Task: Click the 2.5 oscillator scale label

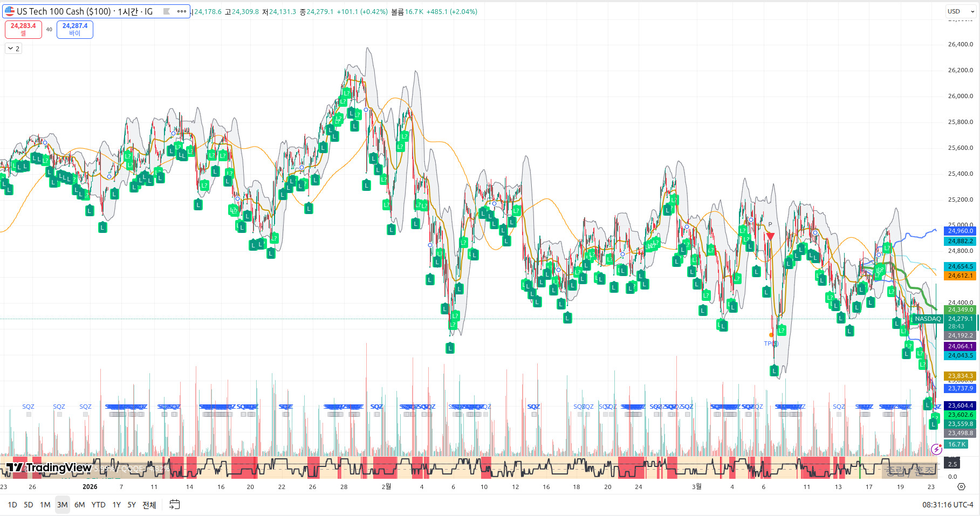Action: (952, 464)
